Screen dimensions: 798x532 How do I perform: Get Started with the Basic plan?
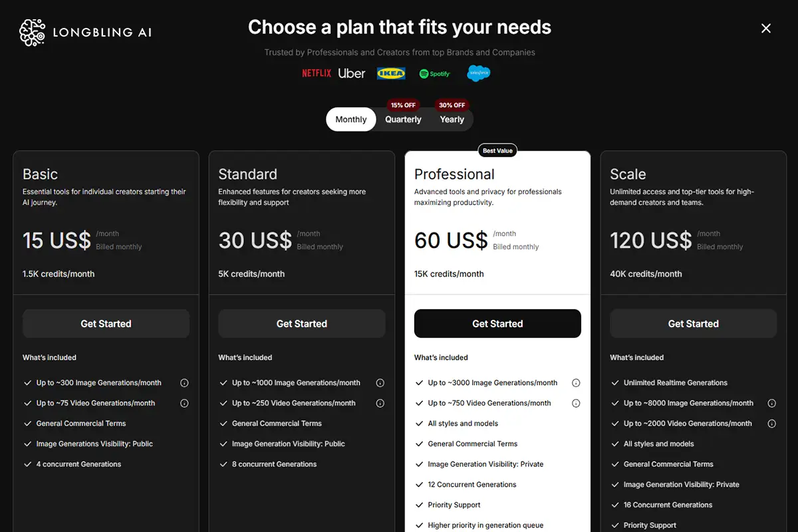click(106, 324)
